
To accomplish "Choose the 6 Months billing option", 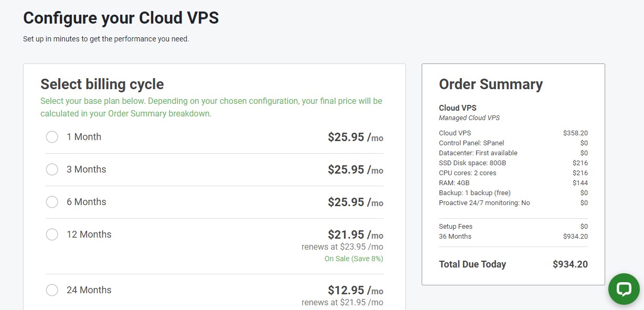I will [52, 202].
